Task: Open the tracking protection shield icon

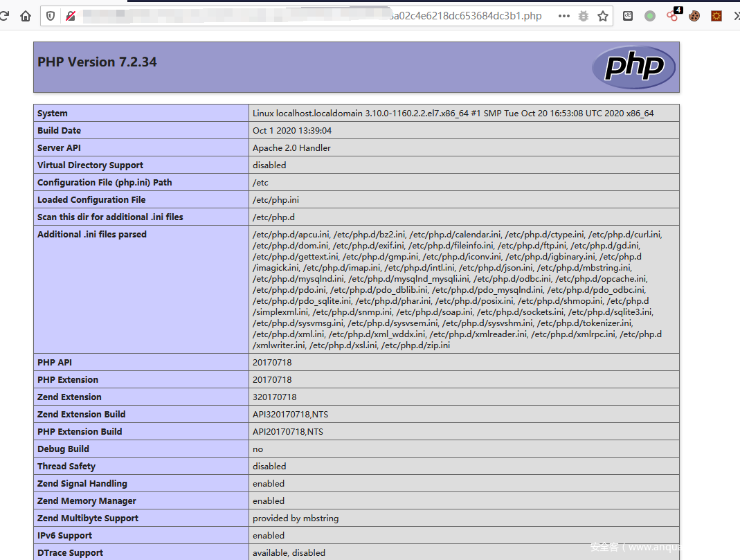Action: click(x=51, y=16)
